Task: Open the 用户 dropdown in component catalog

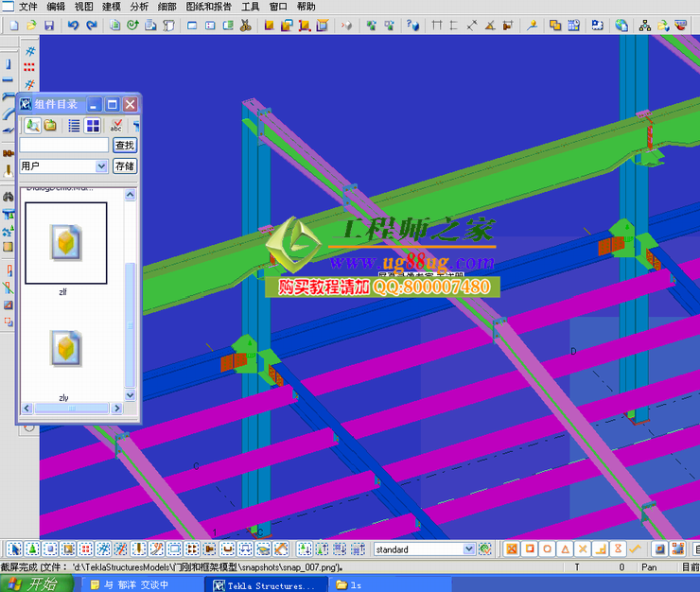Action: click(102, 166)
